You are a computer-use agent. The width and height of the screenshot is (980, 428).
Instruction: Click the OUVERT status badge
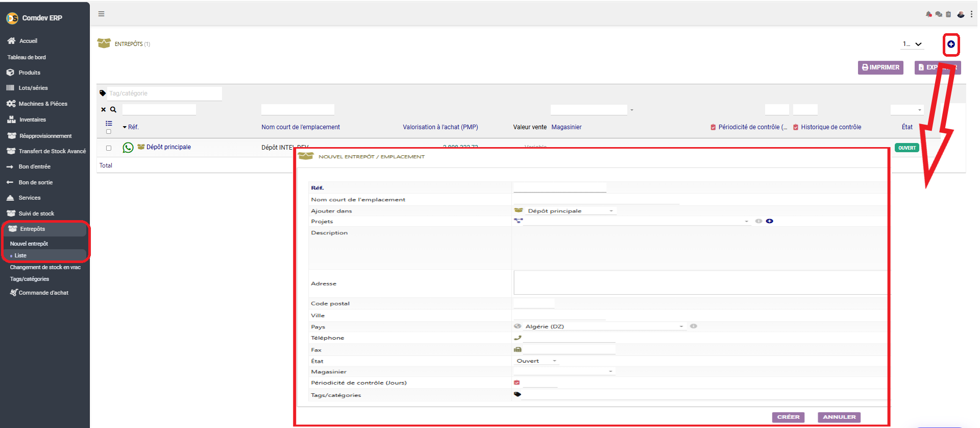pos(906,148)
